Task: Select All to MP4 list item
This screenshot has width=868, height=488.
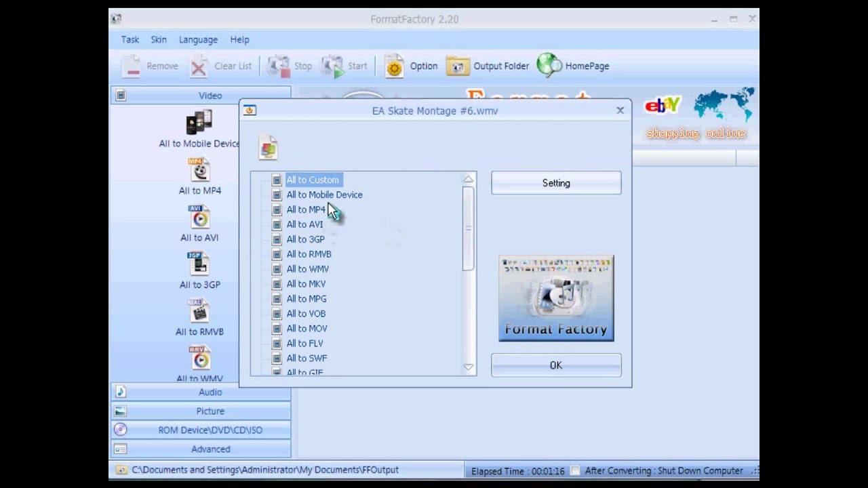Action: [x=306, y=209]
